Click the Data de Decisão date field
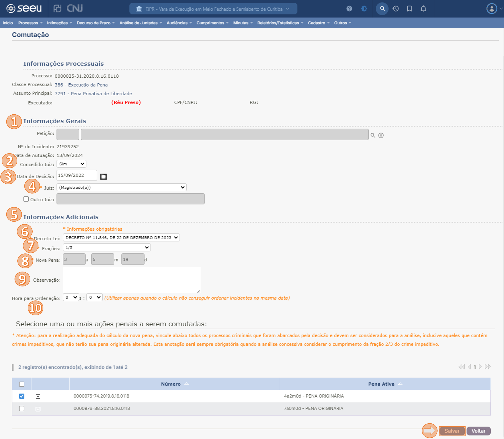 coord(77,175)
